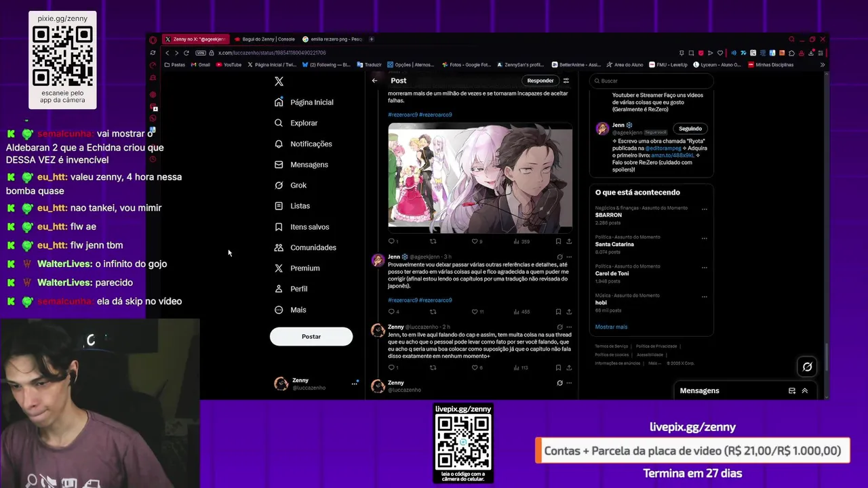The width and height of the screenshot is (868, 488).
Task: Open Jenn's avatar on the 3h post
Action: (378, 260)
